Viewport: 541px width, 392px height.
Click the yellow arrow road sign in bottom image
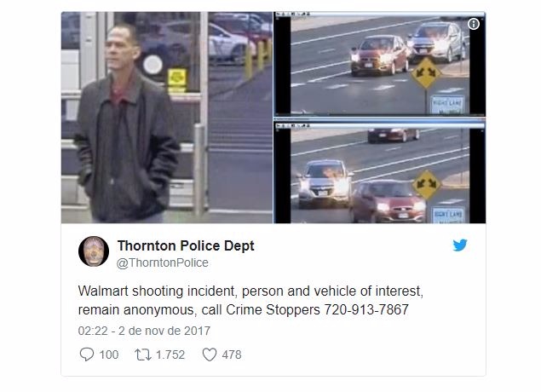(x=427, y=184)
